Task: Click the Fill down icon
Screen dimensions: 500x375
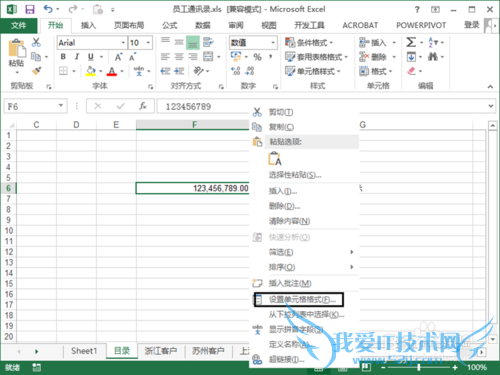Action: coord(411,57)
